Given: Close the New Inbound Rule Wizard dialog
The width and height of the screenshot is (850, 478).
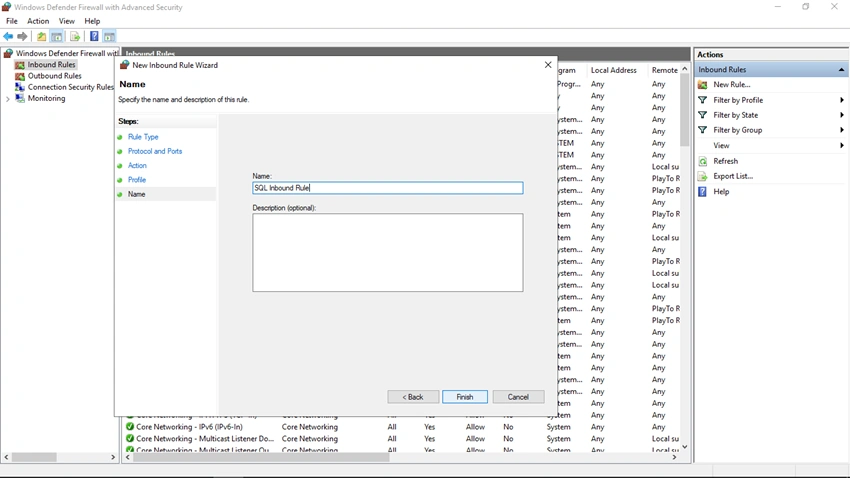Looking at the screenshot, I should [x=548, y=64].
